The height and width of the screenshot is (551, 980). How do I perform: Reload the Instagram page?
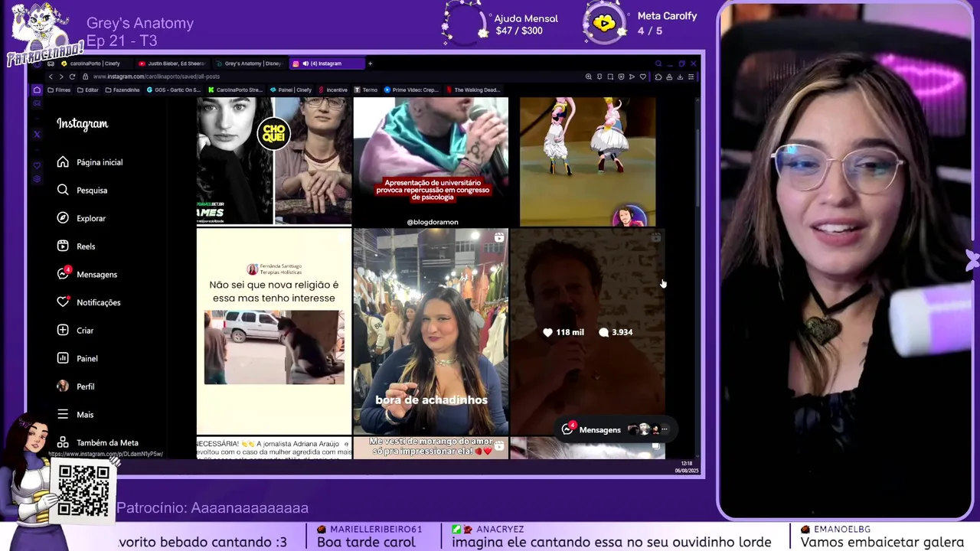72,77
